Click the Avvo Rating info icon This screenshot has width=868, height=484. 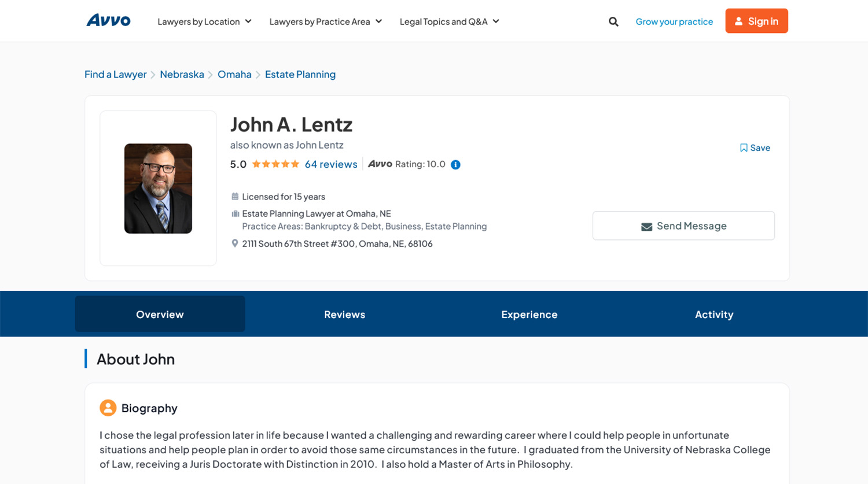[455, 165]
